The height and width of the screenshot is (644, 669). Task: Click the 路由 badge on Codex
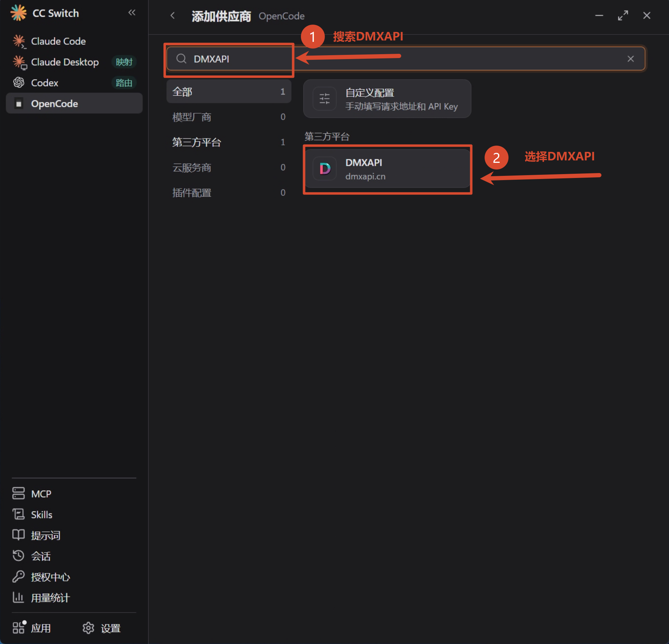124,83
